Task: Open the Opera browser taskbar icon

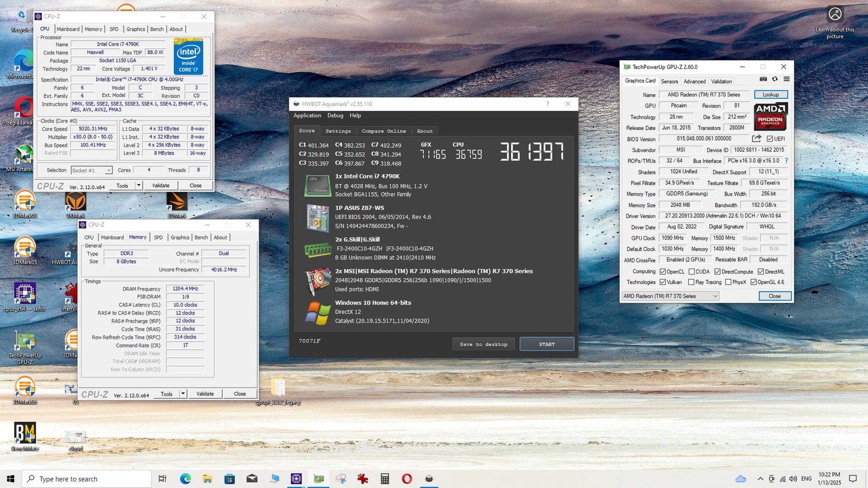Action: click(x=407, y=479)
